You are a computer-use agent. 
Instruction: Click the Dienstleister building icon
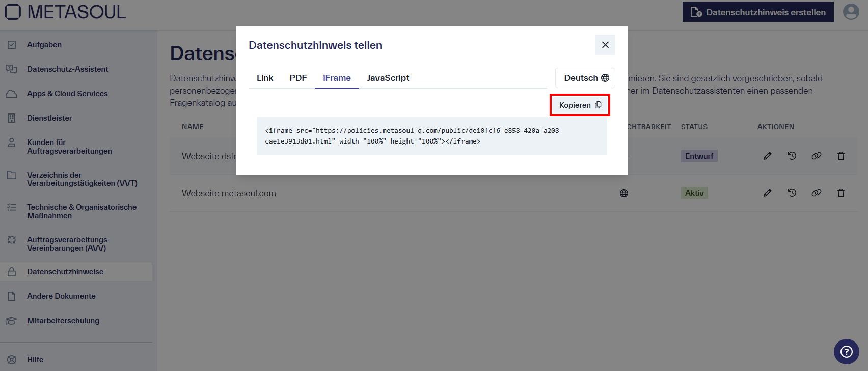pos(12,118)
